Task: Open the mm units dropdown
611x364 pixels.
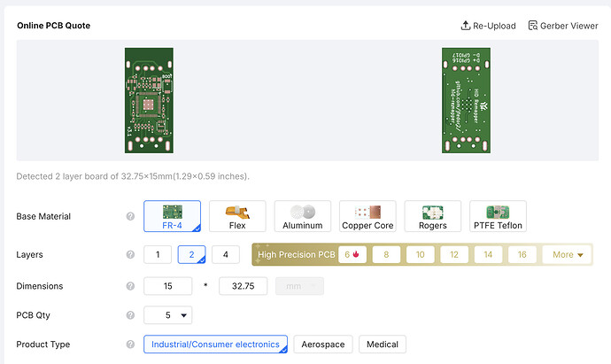Action: [x=299, y=286]
